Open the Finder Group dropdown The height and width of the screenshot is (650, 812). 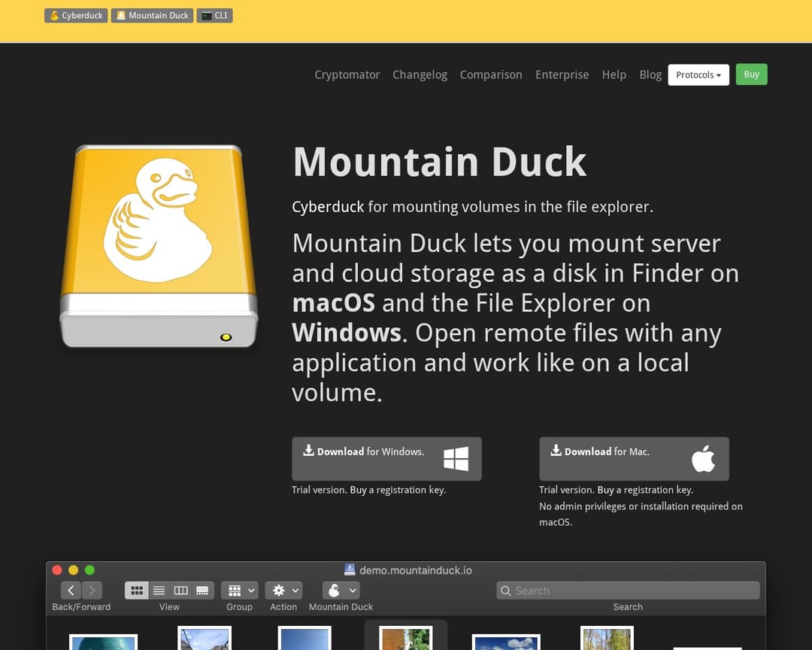pos(240,591)
